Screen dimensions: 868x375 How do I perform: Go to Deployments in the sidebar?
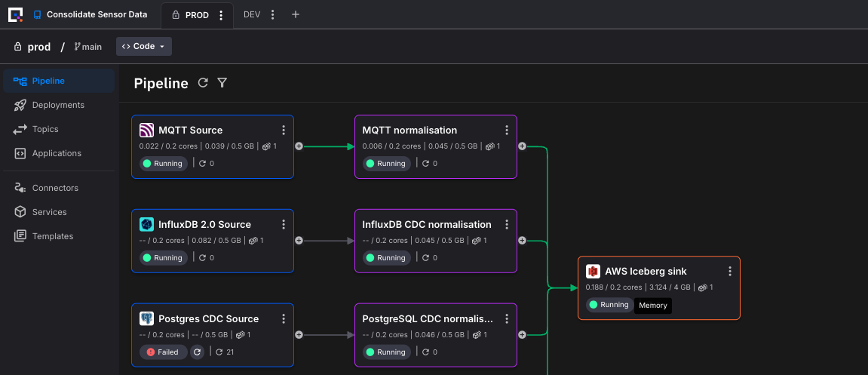point(59,105)
